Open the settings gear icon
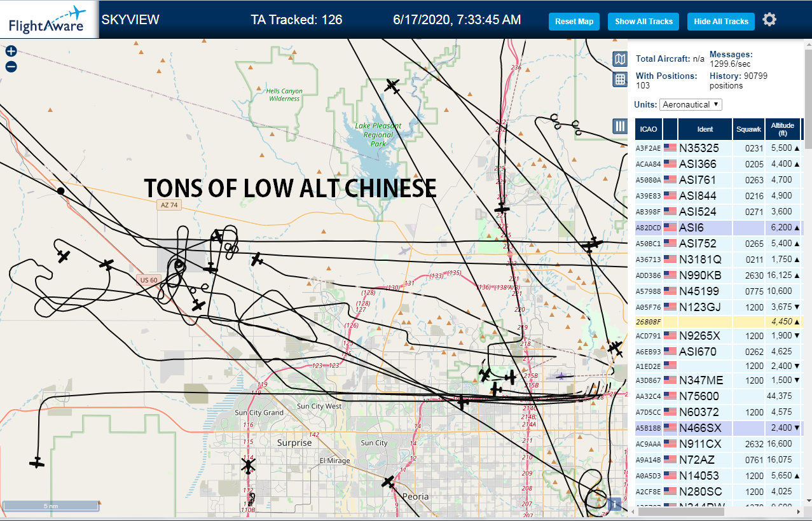The width and height of the screenshot is (812, 521). point(769,20)
